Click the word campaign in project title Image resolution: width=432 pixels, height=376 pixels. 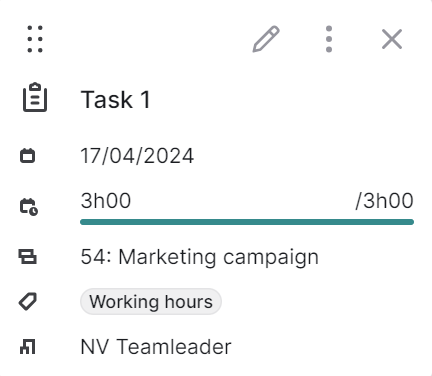coord(271,258)
